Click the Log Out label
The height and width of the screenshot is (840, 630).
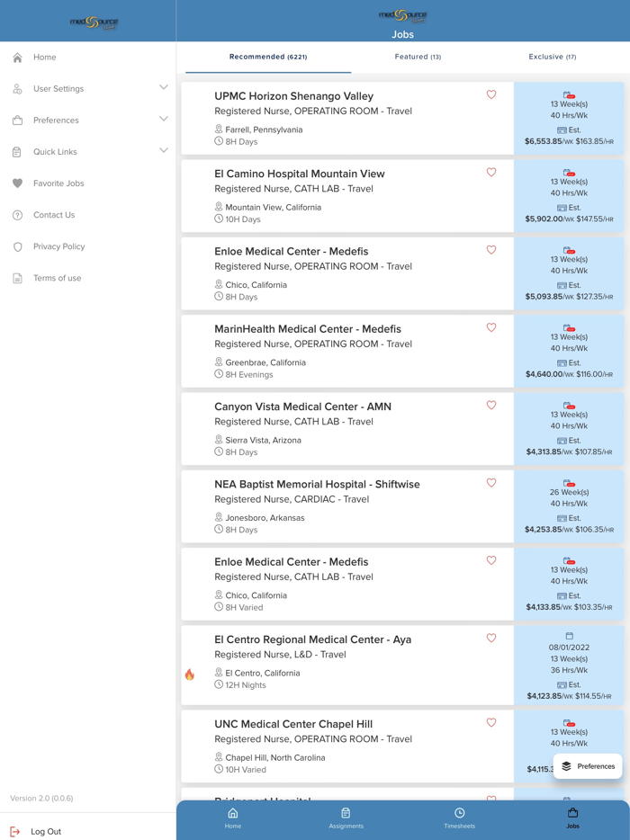tap(46, 831)
